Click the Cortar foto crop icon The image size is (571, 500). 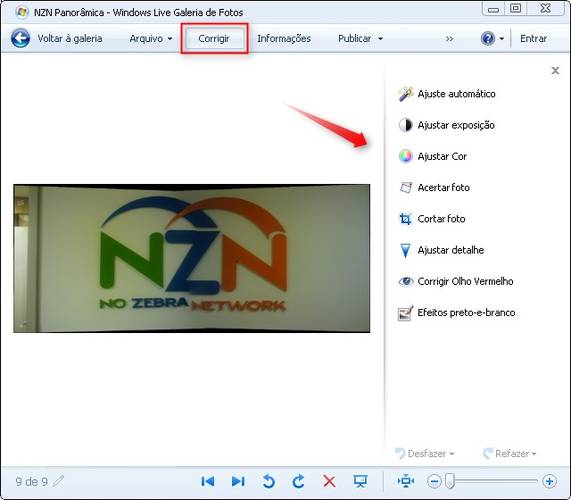[405, 219]
